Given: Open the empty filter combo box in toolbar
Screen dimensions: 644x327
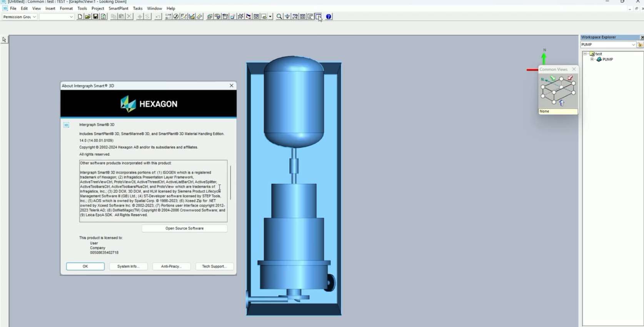Looking at the screenshot, I should point(71,17).
